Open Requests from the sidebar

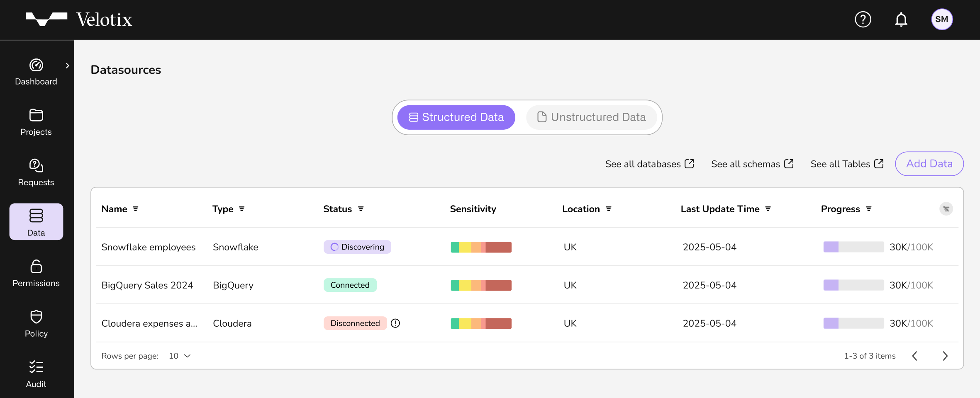[x=36, y=173]
